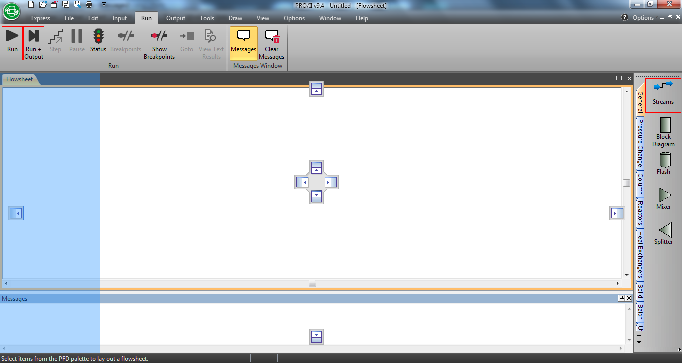Toggle the Messages window button off
Image resolution: width=682 pixels, height=363 pixels.
[244, 41]
